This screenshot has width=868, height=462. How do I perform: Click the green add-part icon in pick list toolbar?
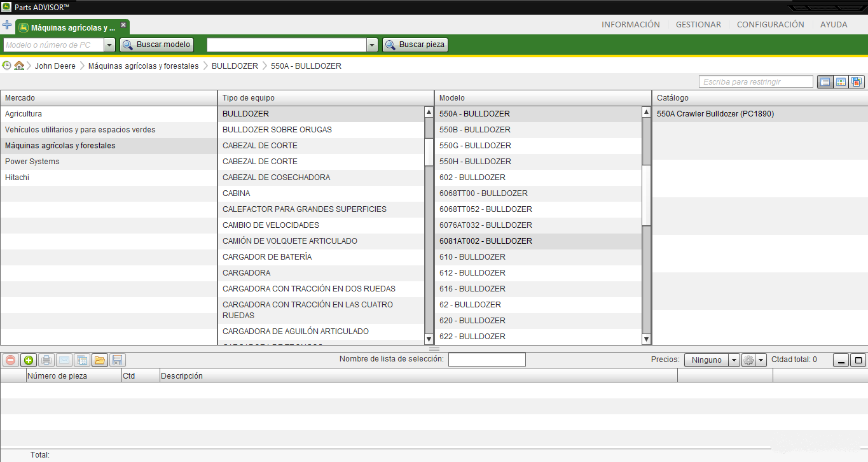[28, 360]
